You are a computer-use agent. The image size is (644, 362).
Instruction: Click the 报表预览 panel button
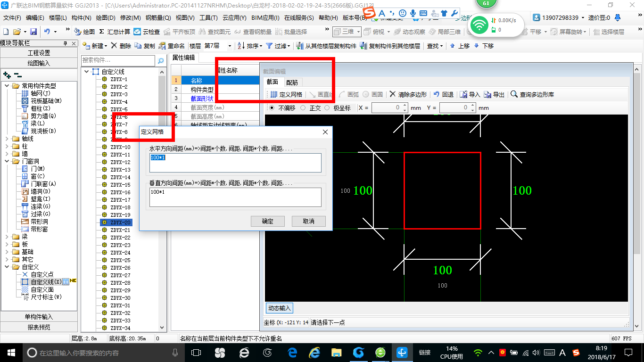[x=39, y=327]
